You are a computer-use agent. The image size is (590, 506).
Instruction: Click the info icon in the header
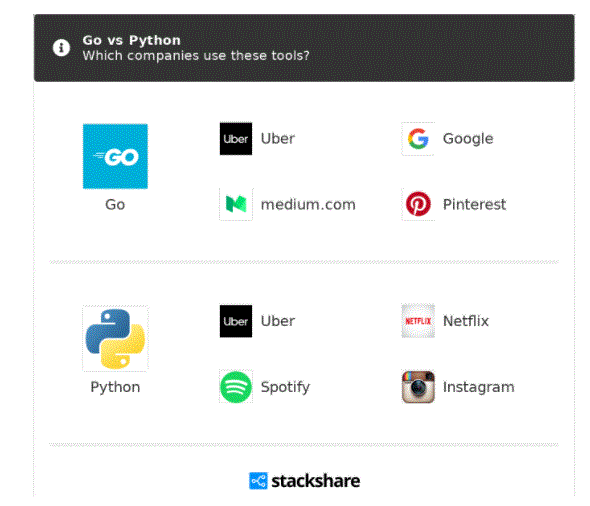61,48
